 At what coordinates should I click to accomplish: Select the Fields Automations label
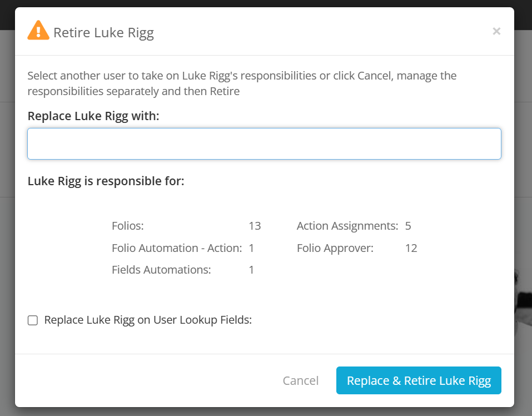click(161, 270)
